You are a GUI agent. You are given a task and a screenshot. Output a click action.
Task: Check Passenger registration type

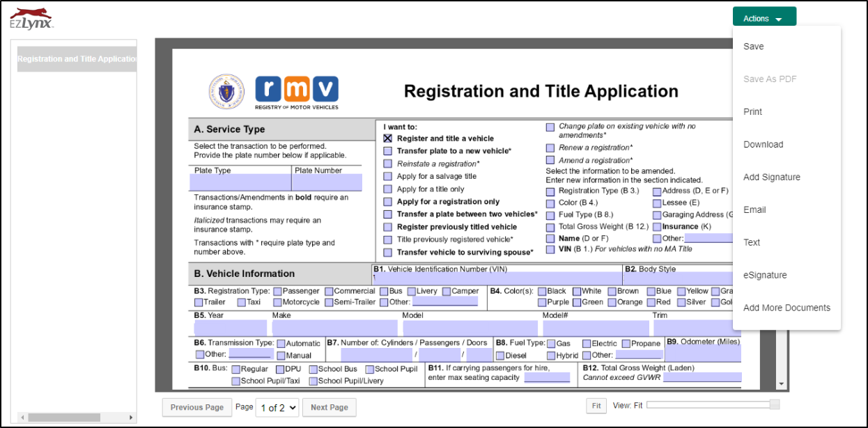pyautogui.click(x=278, y=292)
